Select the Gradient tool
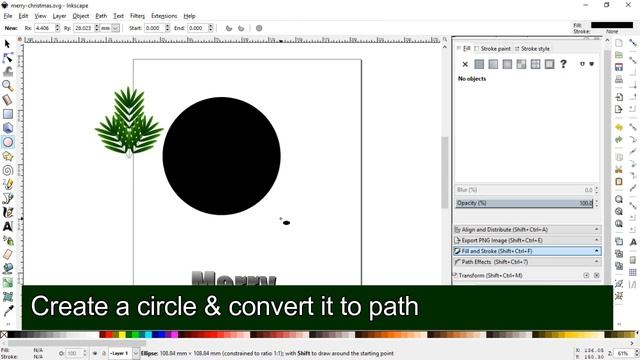 coord(7,282)
